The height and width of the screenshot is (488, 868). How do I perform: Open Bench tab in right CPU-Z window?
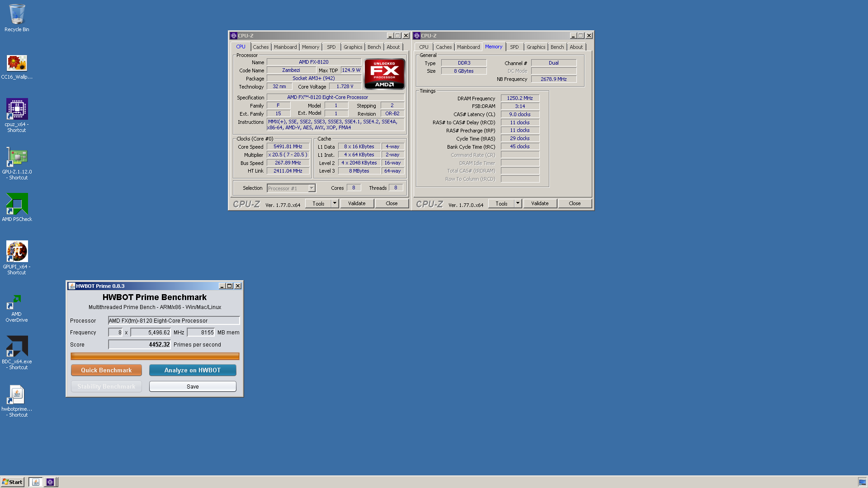[x=557, y=47]
